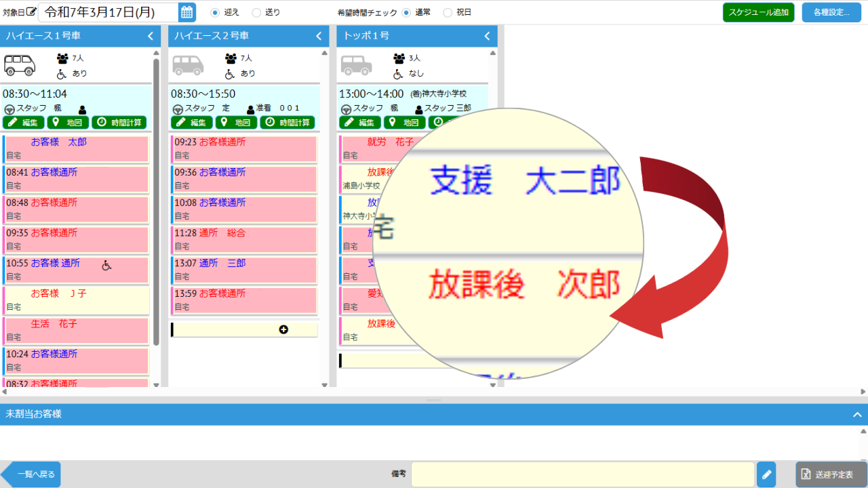Click the ハイエース２号車 grey van icon
Screen dimensions: 868x488
tap(188, 65)
